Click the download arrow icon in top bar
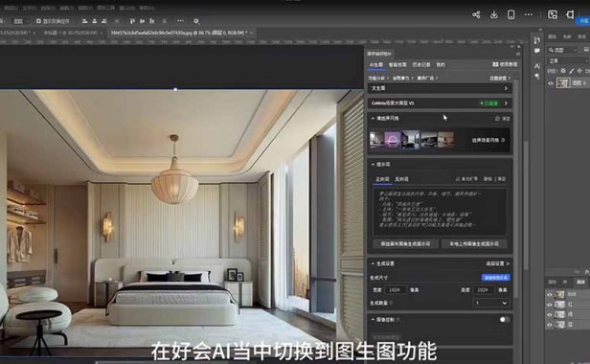The height and width of the screenshot is (364, 590). [x=493, y=14]
